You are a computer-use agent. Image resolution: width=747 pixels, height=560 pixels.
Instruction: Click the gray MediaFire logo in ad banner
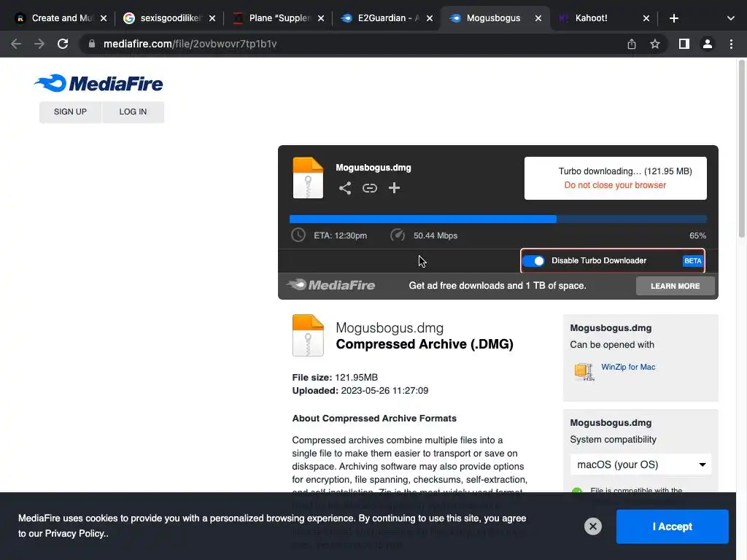tap(330, 285)
